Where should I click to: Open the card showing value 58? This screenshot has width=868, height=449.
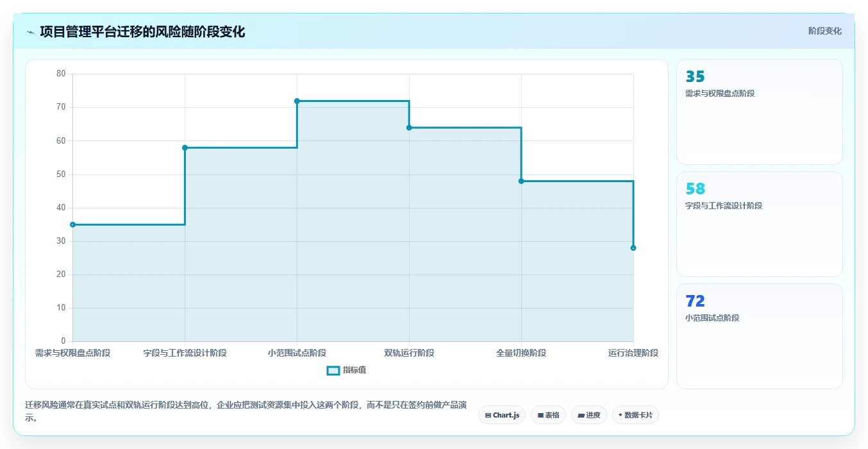(x=760, y=224)
